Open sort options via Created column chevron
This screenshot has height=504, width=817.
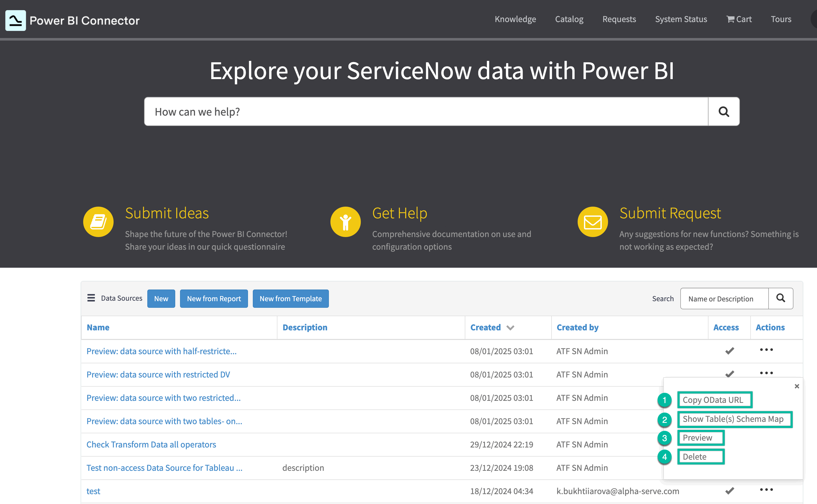511,328
